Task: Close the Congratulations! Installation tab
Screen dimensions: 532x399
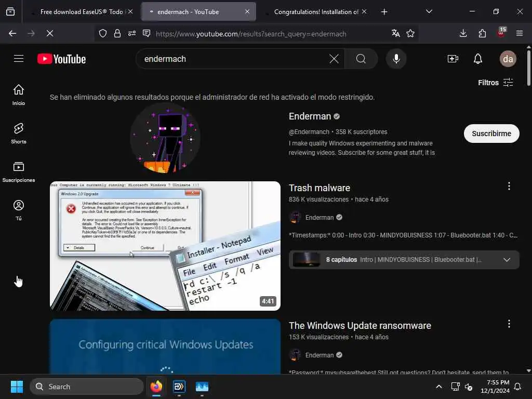Action: (364, 11)
